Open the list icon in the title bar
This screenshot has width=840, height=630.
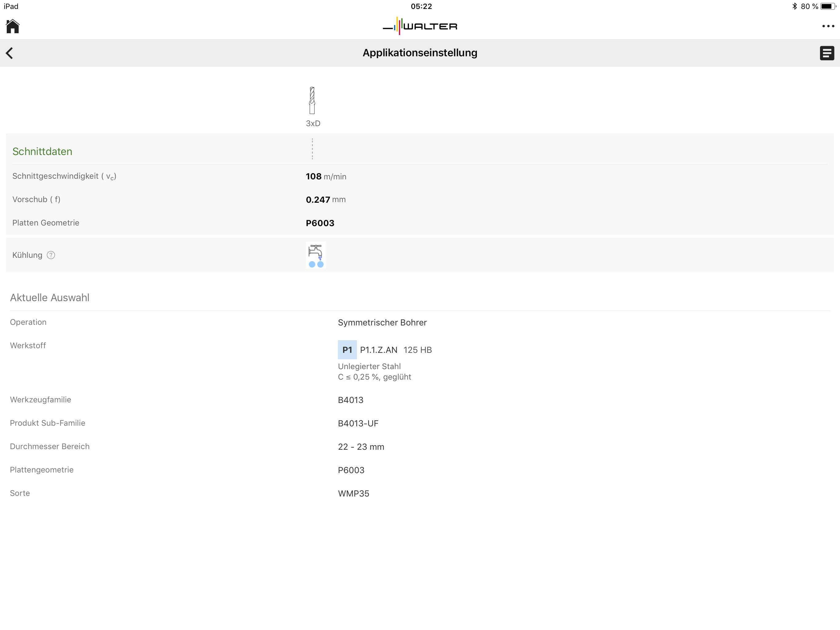[x=826, y=53]
